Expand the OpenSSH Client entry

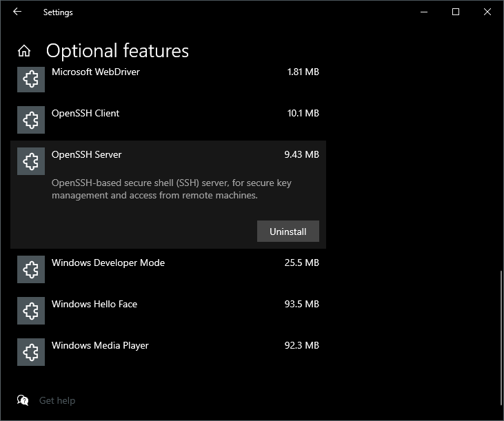click(168, 120)
